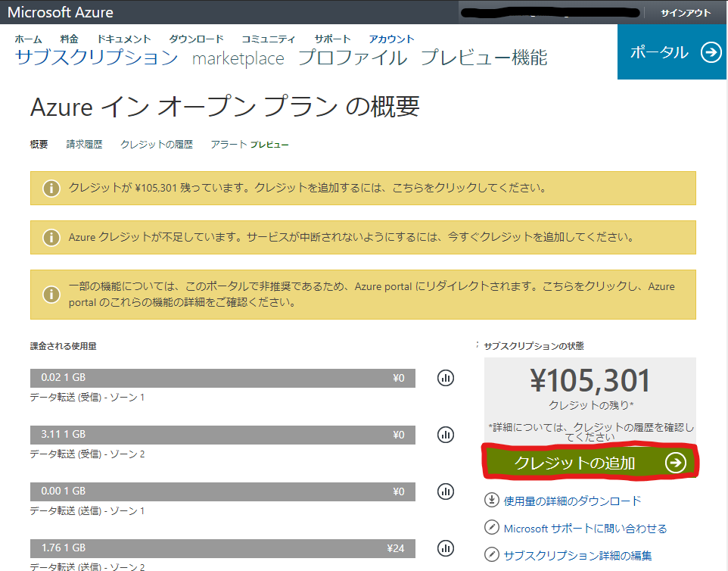Click the サインアウト link
The width and height of the screenshot is (728, 571).
pos(686,13)
